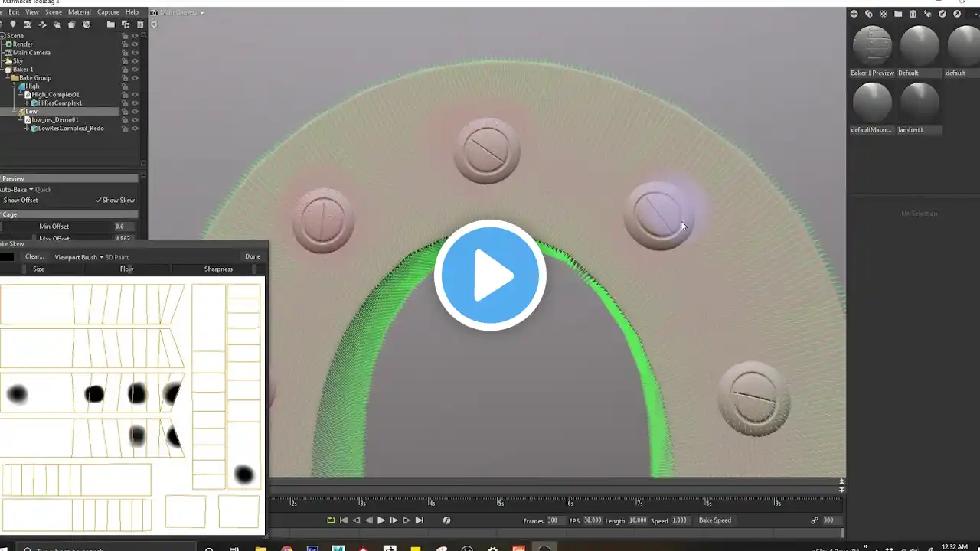Viewport: 980px width, 551px height.
Task: Open the Viewport Brush dropdown
Action: pos(78,257)
